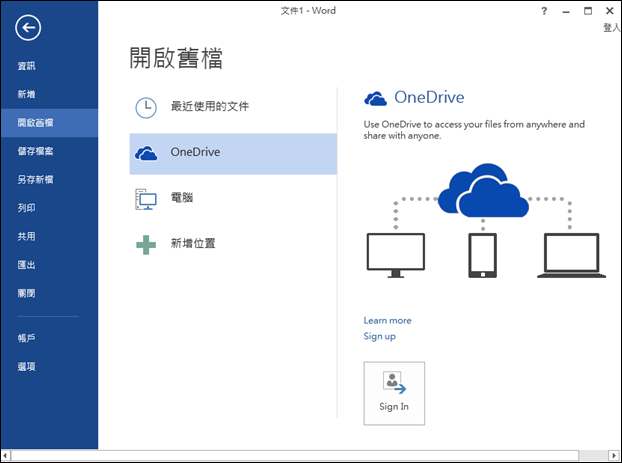Click the computer icon next to 電腦
This screenshot has height=463, width=622.
(146, 199)
